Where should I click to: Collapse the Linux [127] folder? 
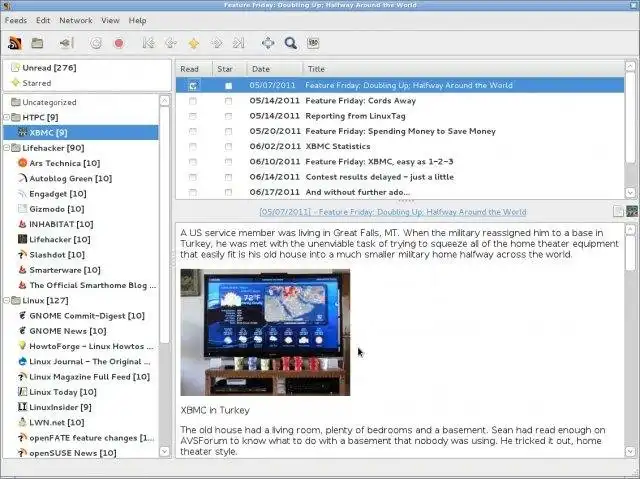(x=7, y=301)
